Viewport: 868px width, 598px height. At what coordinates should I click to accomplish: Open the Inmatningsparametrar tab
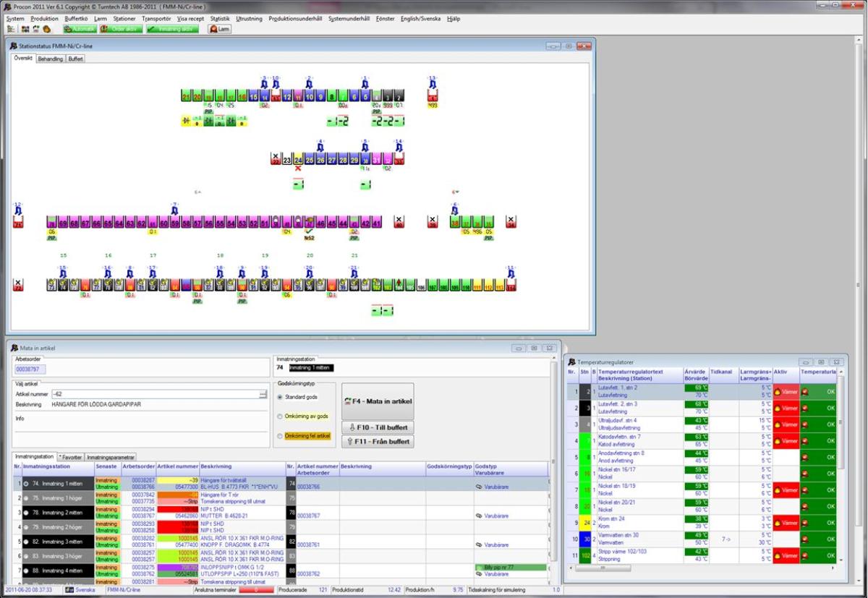click(x=110, y=457)
